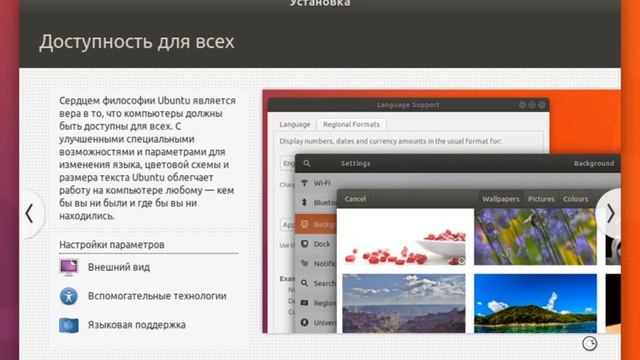Image resolution: width=640 pixels, height=360 pixels.
Task: Go to the previous slide with the left arrow
Action: tap(29, 213)
